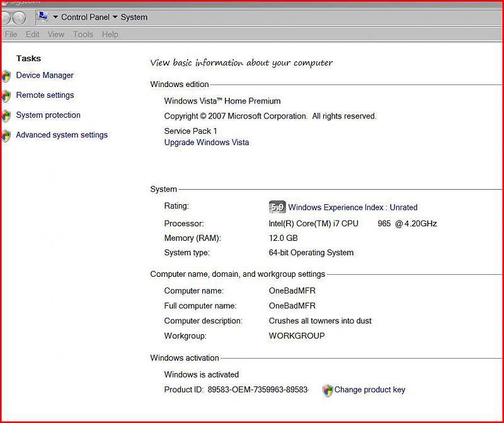Open the Edit menu
The width and height of the screenshot is (504, 423).
pos(33,34)
